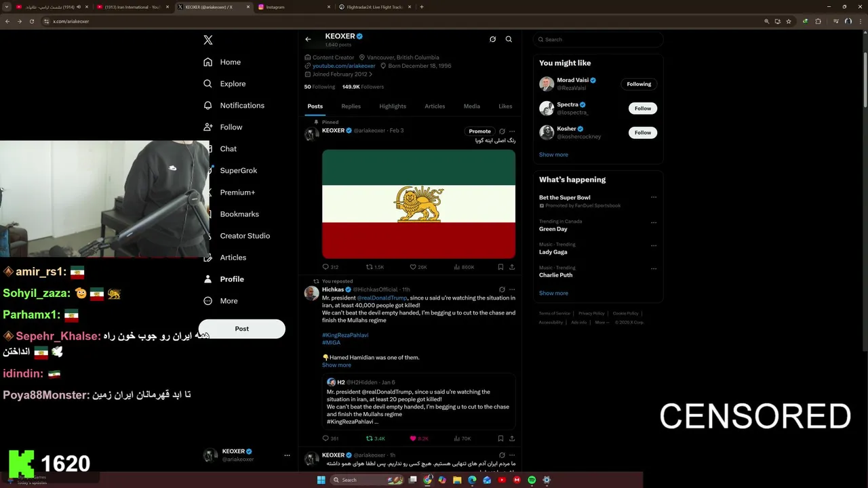The height and width of the screenshot is (488, 868).
Task: Like the pinned post (26K)
Action: 418,267
